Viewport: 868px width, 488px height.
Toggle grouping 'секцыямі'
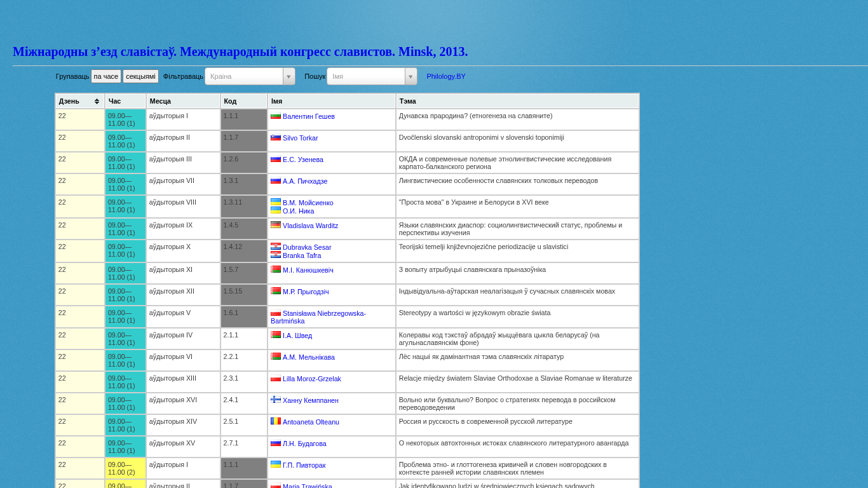140,76
